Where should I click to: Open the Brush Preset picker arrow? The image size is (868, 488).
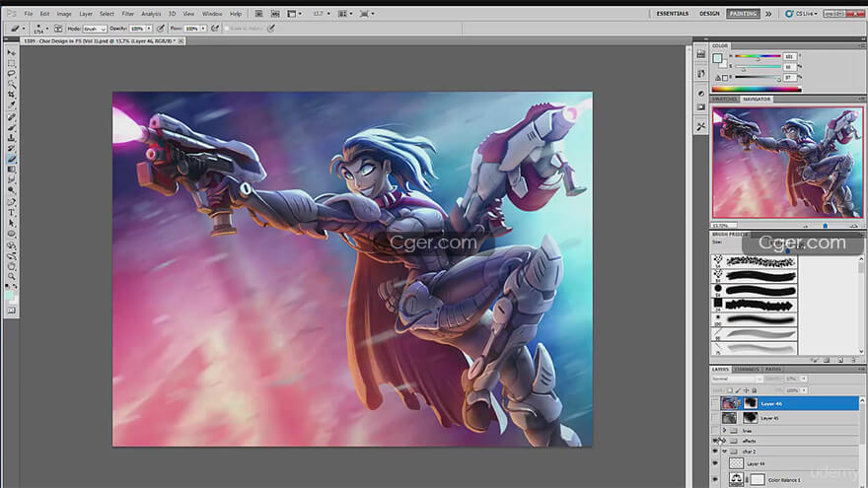pyautogui.click(x=46, y=29)
